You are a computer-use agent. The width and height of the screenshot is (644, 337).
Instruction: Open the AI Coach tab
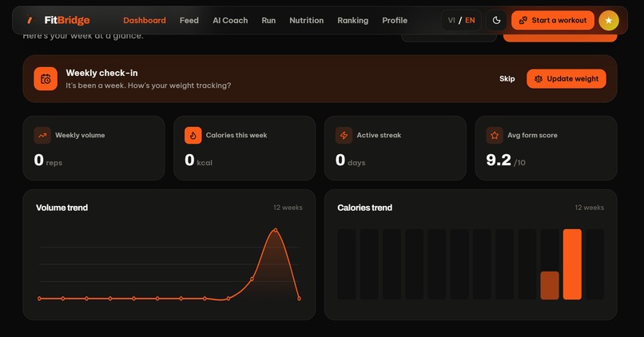(230, 20)
